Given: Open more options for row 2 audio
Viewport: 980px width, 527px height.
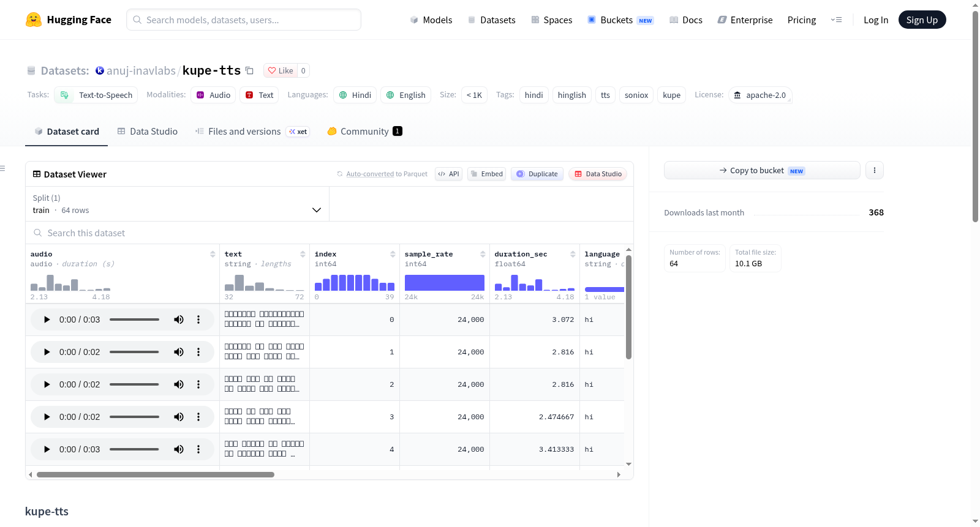Looking at the screenshot, I should pyautogui.click(x=198, y=384).
